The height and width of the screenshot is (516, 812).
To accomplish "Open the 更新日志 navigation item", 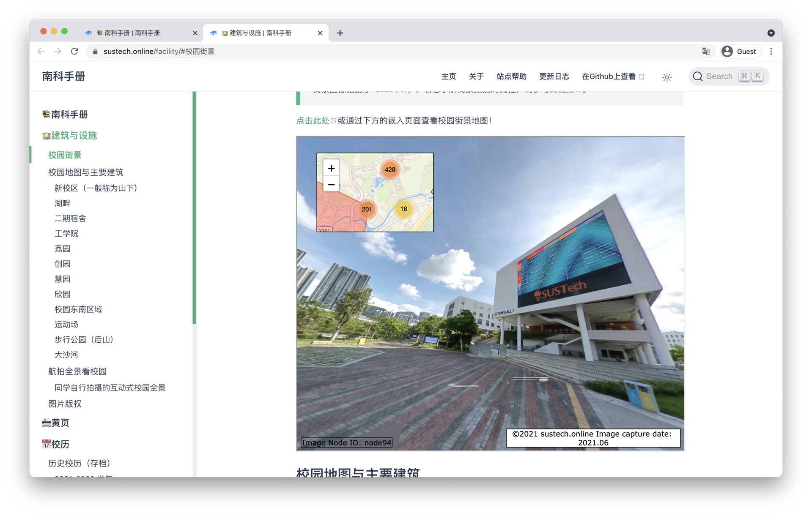I will tap(554, 76).
